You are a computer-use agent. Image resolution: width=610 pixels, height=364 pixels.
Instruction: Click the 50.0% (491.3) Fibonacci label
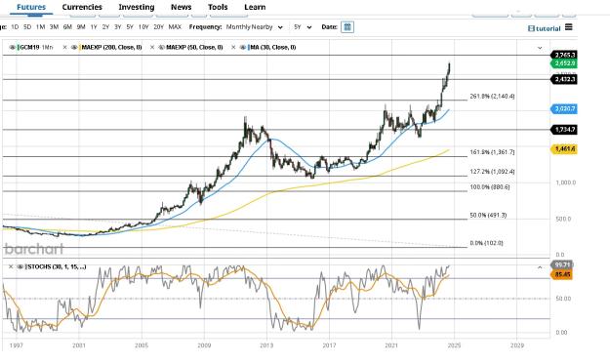(488, 215)
